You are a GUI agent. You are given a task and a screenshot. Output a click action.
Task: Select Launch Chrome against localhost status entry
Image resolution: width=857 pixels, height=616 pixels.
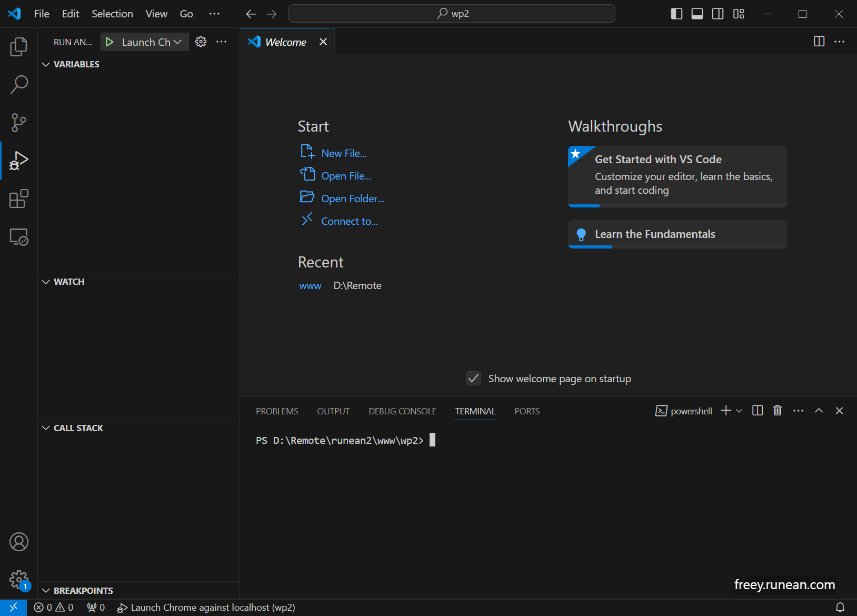click(x=206, y=608)
